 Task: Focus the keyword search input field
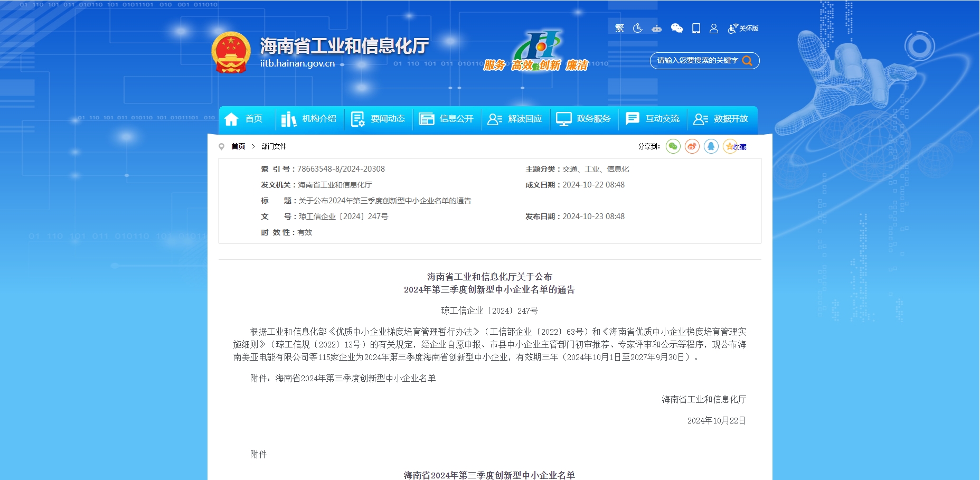click(x=697, y=61)
